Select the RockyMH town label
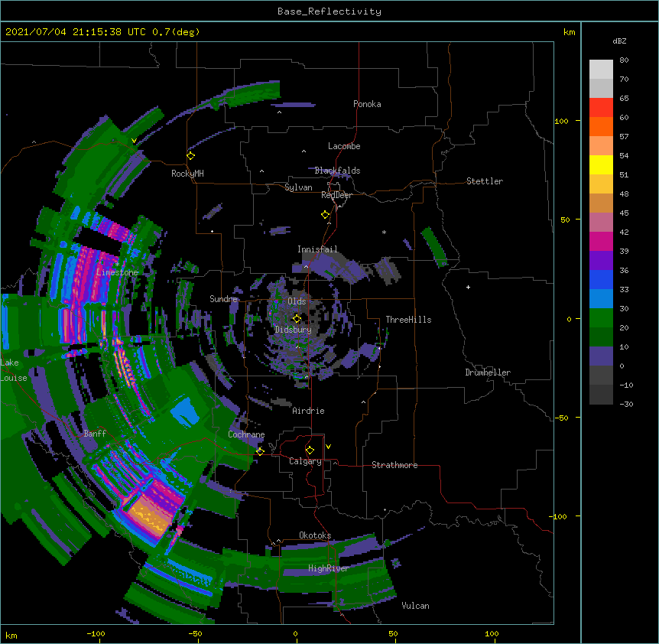This screenshot has height=644, width=659. click(x=187, y=174)
